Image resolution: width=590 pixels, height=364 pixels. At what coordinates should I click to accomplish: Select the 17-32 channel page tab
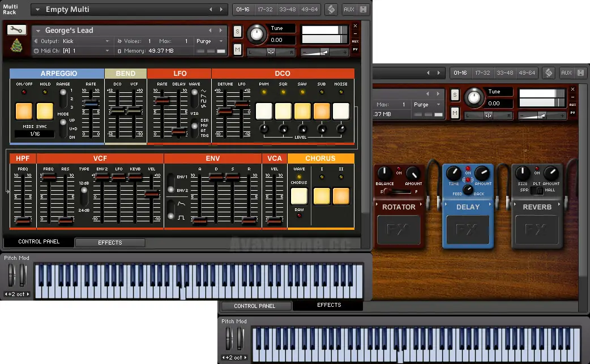[266, 10]
